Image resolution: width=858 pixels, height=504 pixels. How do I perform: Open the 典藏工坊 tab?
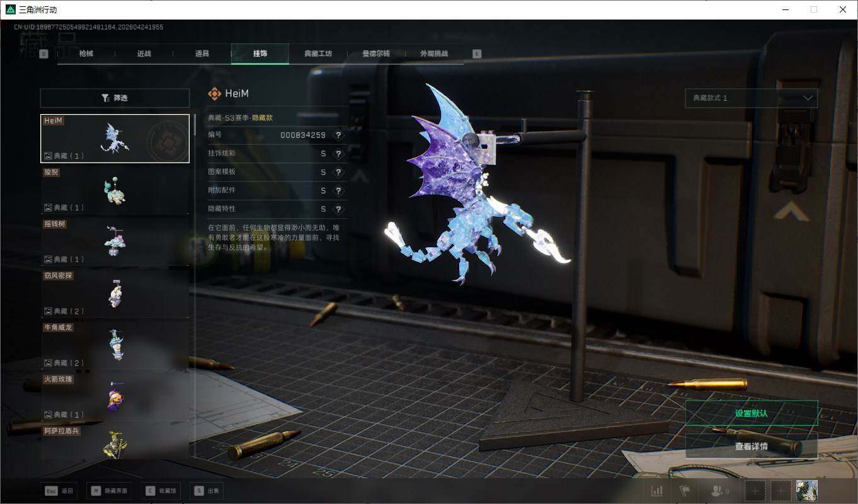[318, 54]
